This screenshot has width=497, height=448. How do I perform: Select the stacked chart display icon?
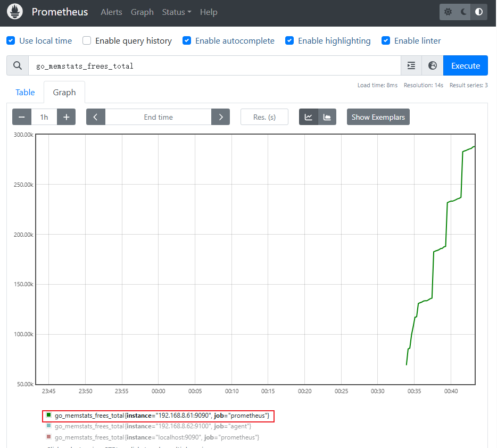(327, 117)
